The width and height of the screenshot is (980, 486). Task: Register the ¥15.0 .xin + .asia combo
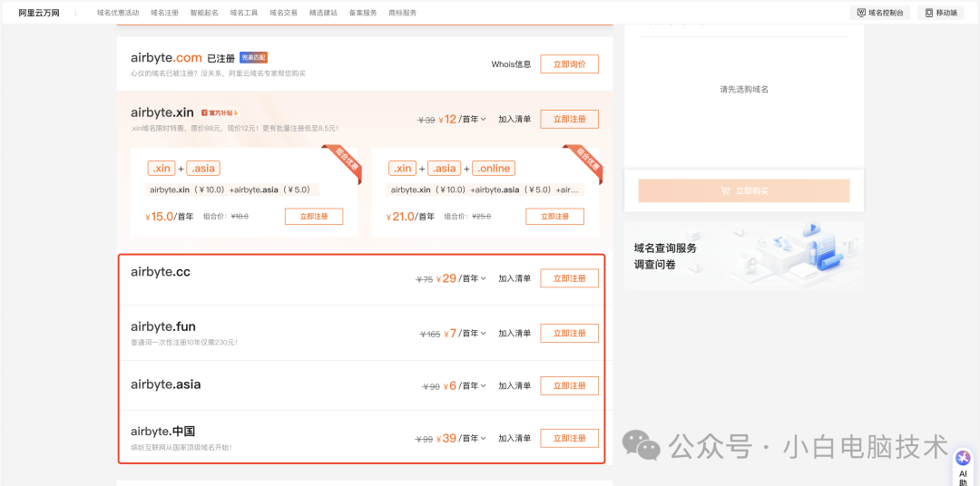314,217
